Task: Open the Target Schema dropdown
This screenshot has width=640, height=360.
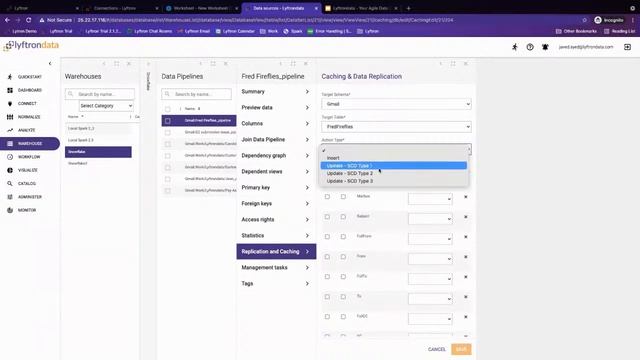Action: [396, 104]
